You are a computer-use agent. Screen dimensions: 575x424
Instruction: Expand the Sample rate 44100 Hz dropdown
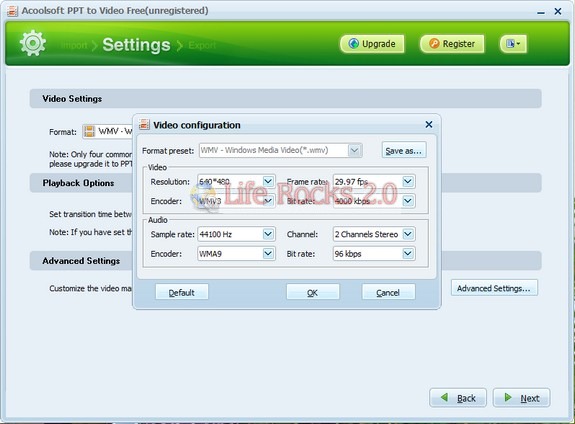(268, 234)
